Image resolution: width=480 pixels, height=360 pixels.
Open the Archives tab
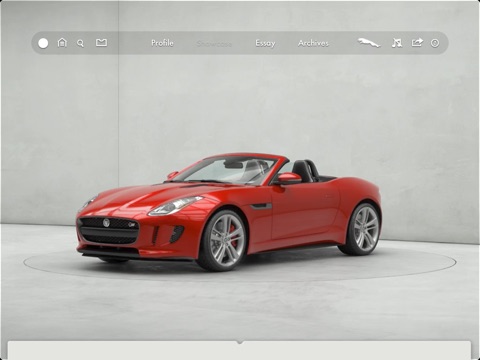coord(313,43)
